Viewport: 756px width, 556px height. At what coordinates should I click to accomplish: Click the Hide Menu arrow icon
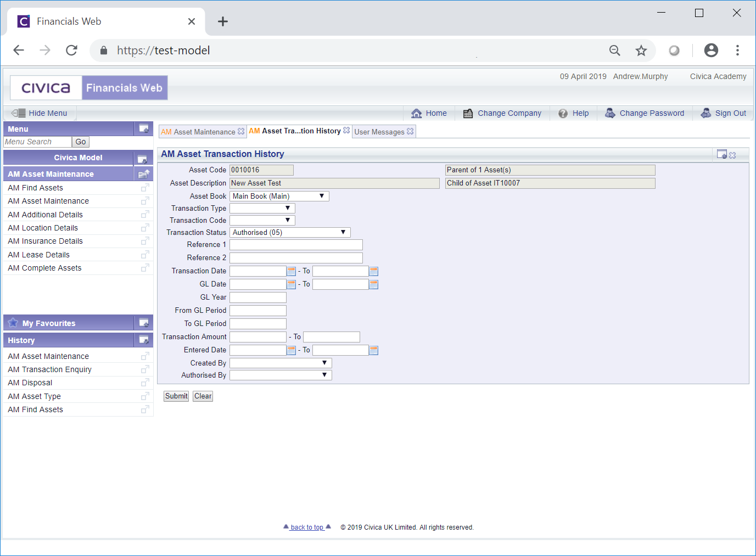19,113
